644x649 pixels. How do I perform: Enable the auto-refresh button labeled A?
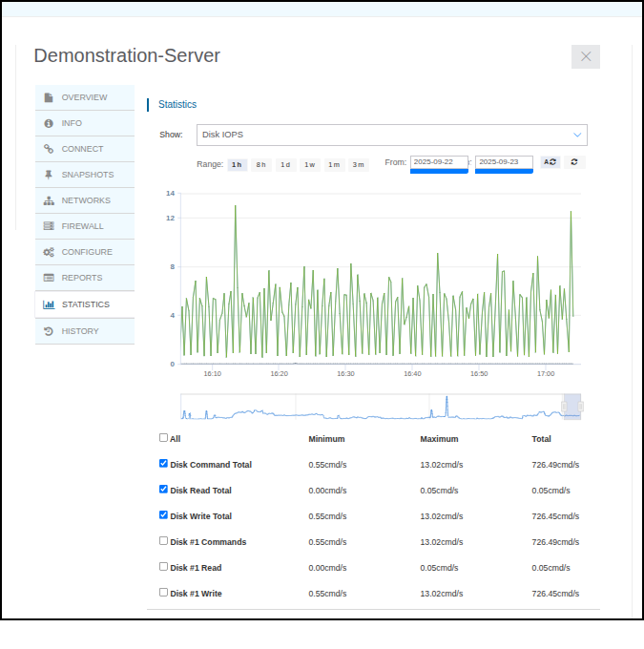point(551,162)
